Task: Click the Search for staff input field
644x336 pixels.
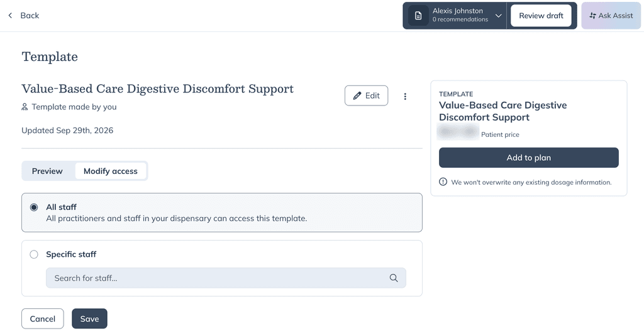Action: (x=226, y=278)
